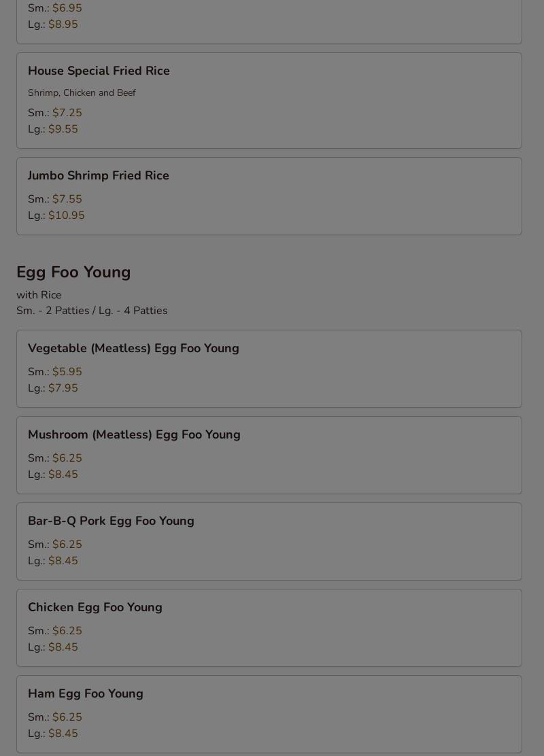The image size is (544, 756).
Task: Click large $9.55 House Special price
Action: [x=63, y=128]
